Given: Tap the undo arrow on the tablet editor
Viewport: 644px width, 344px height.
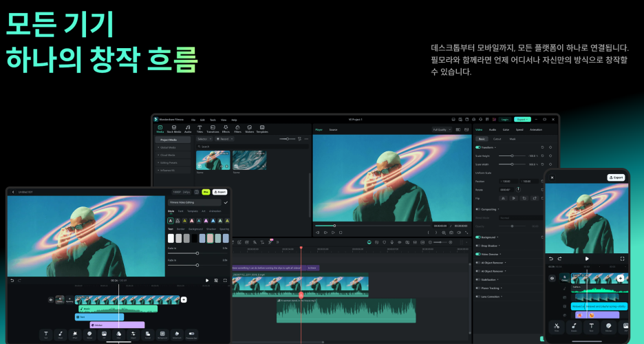Looking at the screenshot, I should point(12,281).
